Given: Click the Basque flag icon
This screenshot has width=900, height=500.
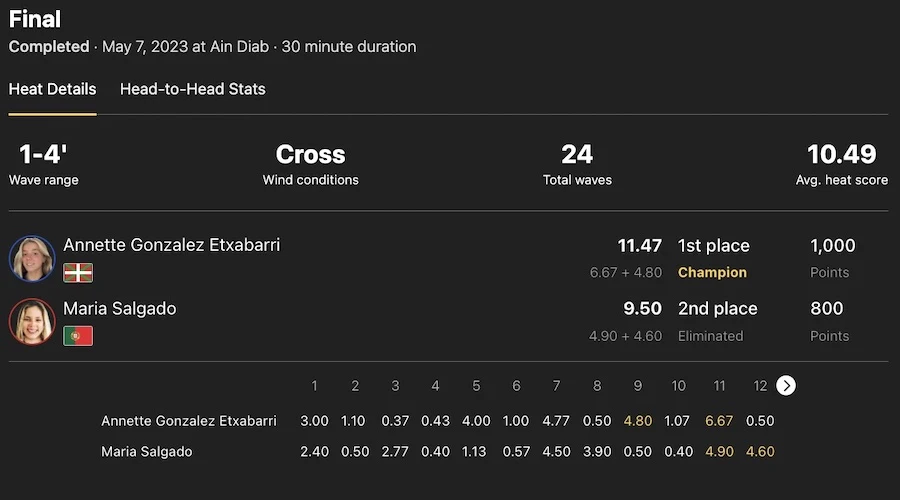Looking at the screenshot, I should 78,272.
